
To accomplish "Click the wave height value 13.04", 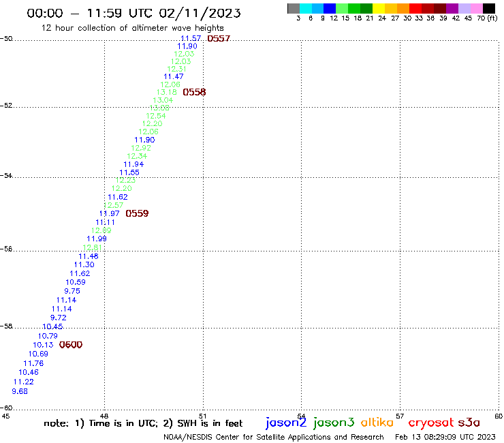I will pyautogui.click(x=163, y=100).
